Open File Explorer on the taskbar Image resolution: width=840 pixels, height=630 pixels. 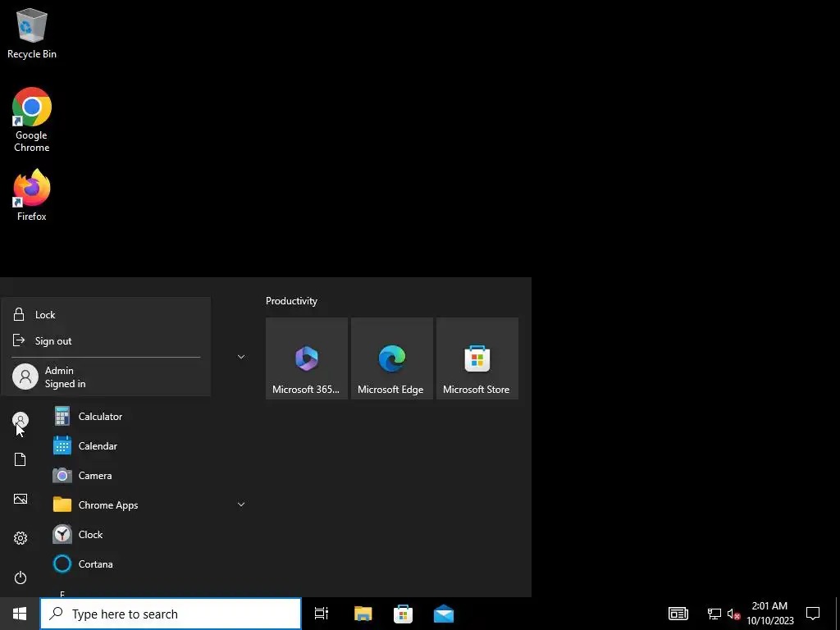pos(363,614)
